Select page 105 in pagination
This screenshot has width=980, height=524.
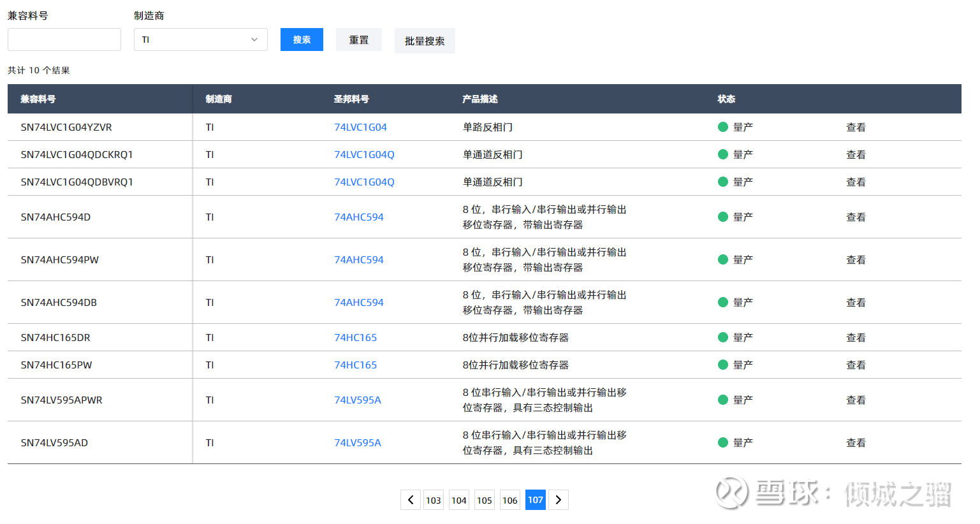485,500
